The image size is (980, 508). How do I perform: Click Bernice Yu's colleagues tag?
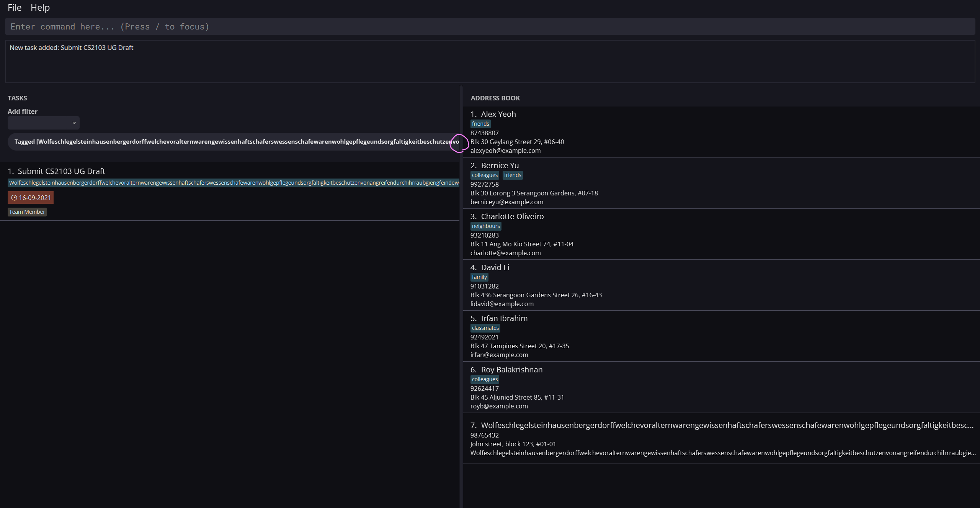click(485, 175)
